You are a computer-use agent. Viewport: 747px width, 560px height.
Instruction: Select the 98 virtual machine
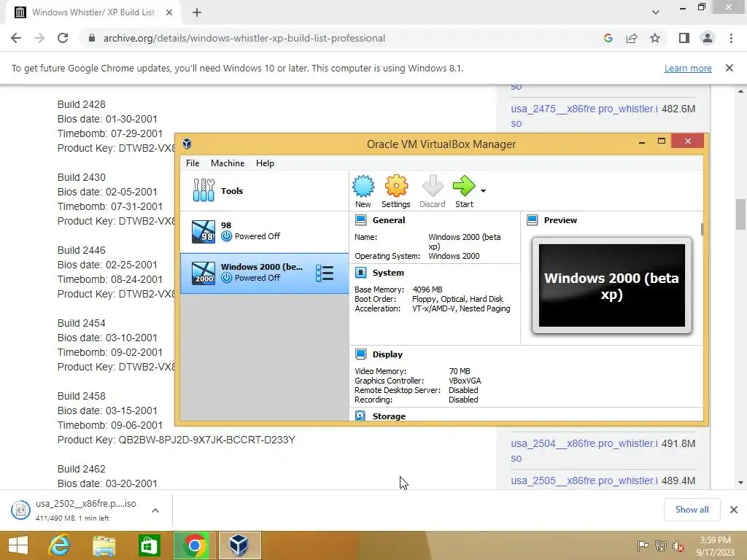(264, 231)
